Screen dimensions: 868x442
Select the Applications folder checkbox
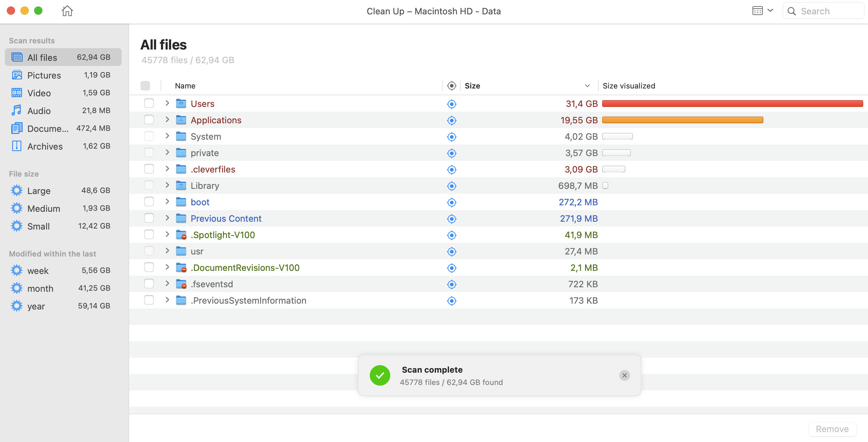pyautogui.click(x=149, y=119)
